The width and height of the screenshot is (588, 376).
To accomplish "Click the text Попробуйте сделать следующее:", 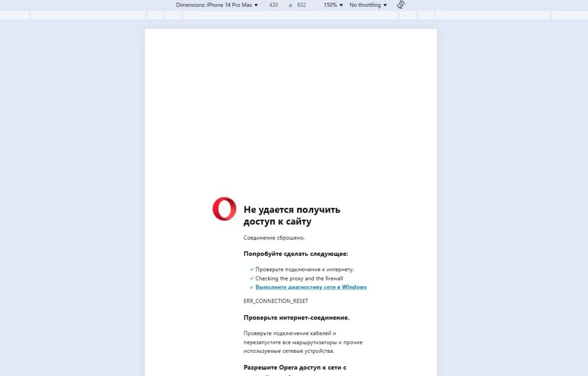I will click(x=296, y=254).
